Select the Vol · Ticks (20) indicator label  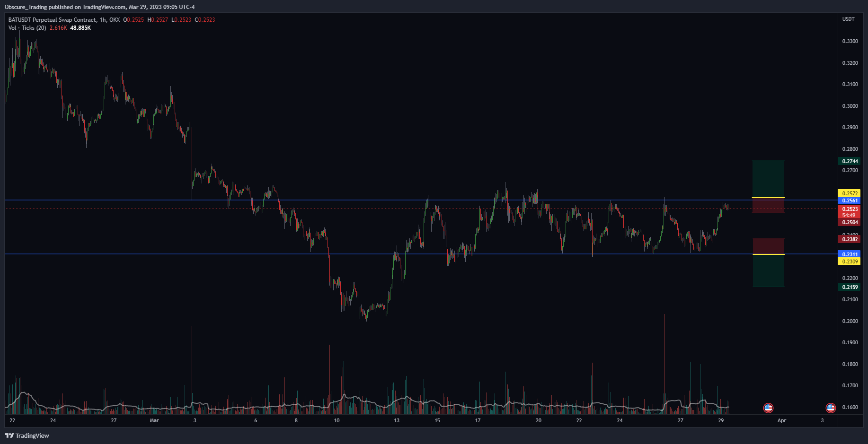click(x=27, y=28)
